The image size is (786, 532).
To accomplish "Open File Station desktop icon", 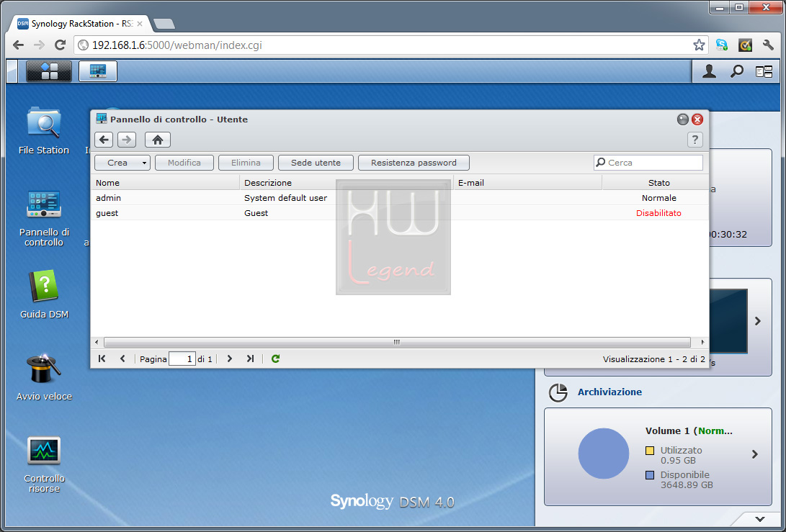I will (44, 131).
